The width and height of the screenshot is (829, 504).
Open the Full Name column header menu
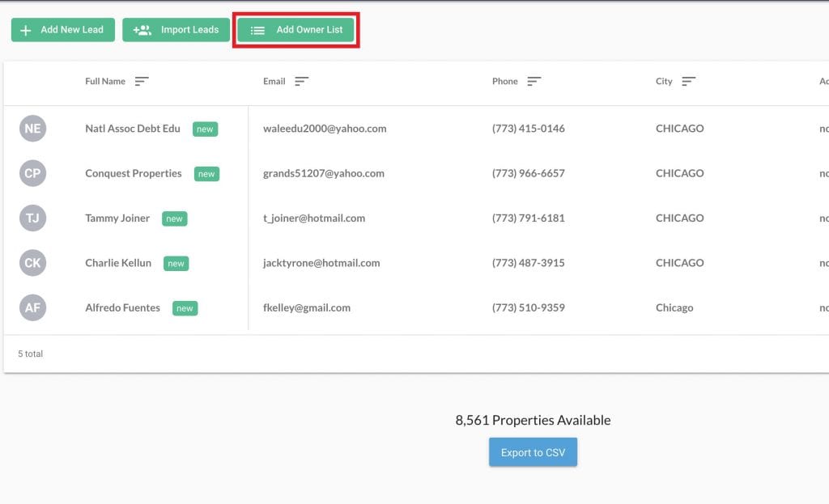pyautogui.click(x=106, y=81)
